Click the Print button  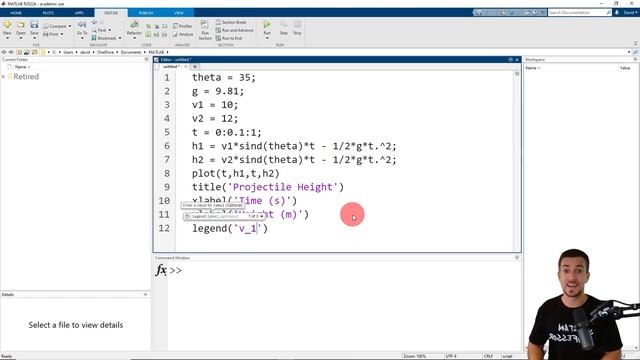pos(53,34)
